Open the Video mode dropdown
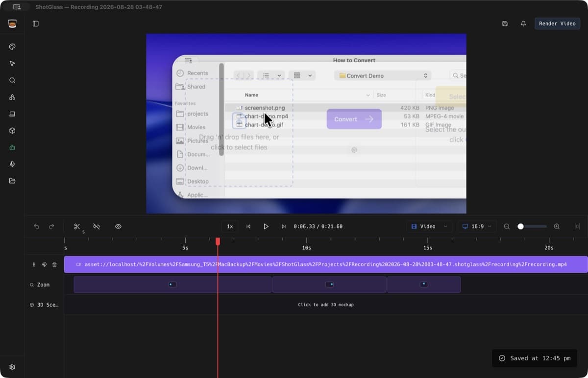This screenshot has height=378, width=588. click(x=429, y=227)
